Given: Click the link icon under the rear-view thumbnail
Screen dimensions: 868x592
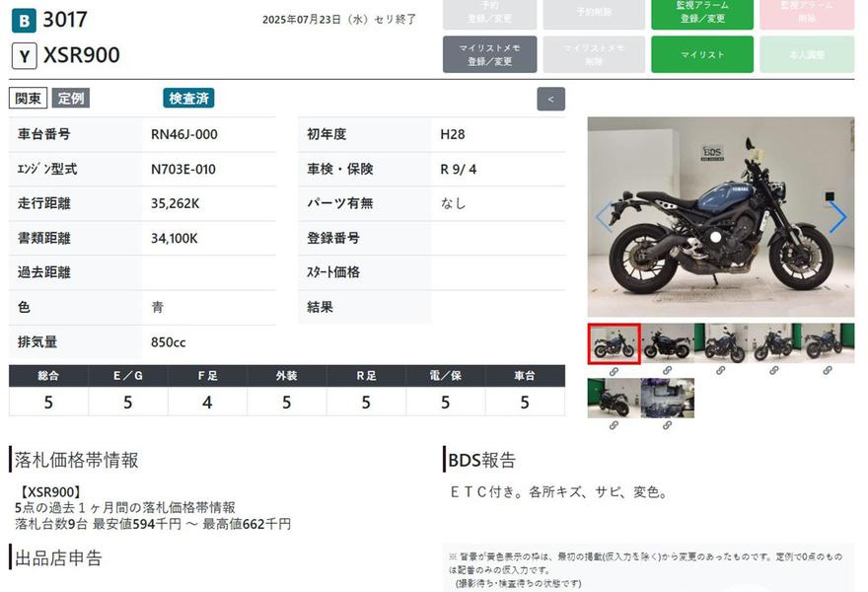Looking at the screenshot, I should [614, 425].
